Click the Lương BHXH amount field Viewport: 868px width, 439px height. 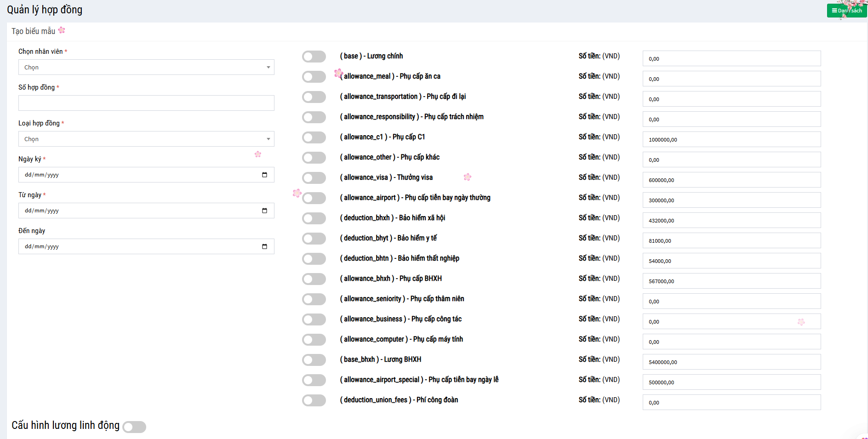pyautogui.click(x=731, y=362)
